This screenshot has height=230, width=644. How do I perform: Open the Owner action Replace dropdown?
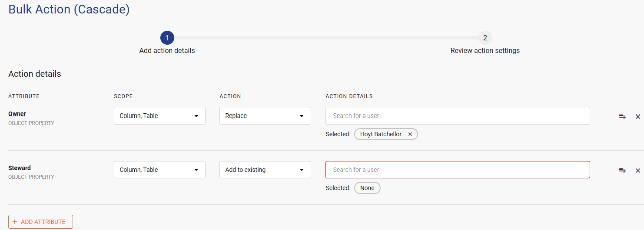coord(265,116)
